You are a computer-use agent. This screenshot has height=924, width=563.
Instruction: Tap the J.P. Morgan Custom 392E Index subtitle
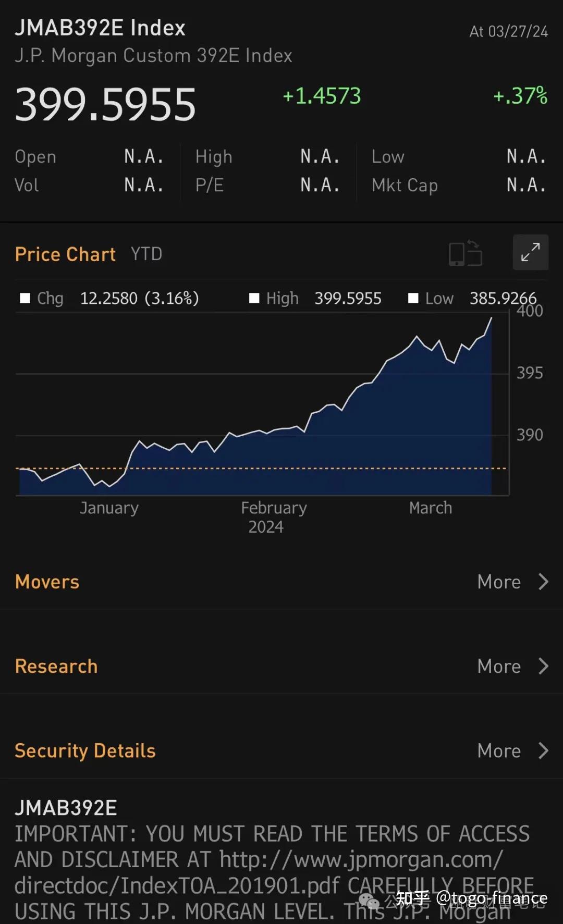[153, 56]
